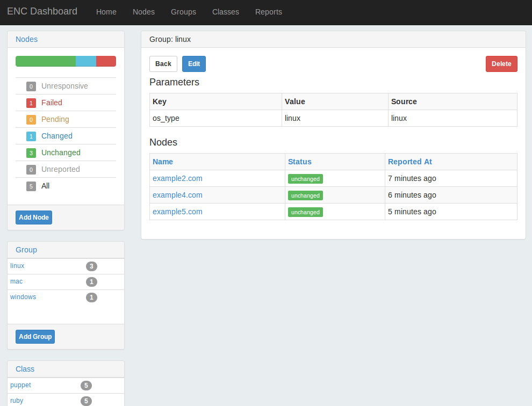Click the red Delete button
The height and width of the screenshot is (406, 532).
pos(501,64)
